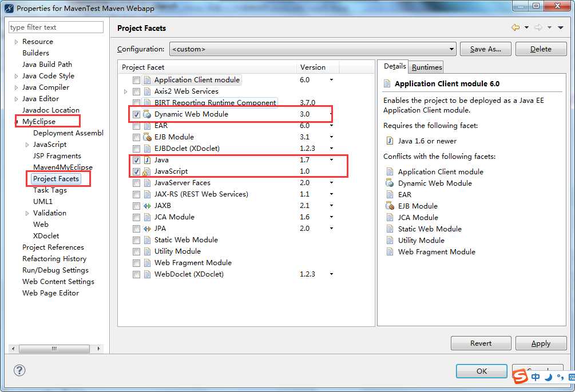Uncheck the JavaScript facet checkbox
This screenshot has width=575, height=392.
pyautogui.click(x=136, y=171)
